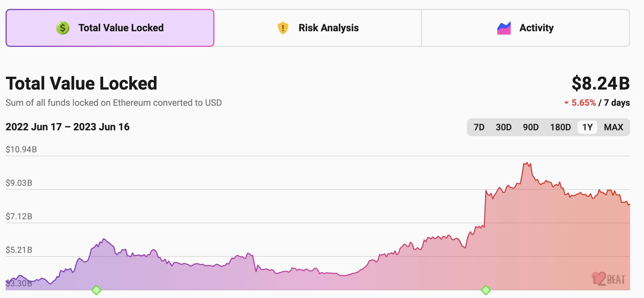Click the green dollar coin icon
Viewport: 644px width, 298px height.
[63, 28]
